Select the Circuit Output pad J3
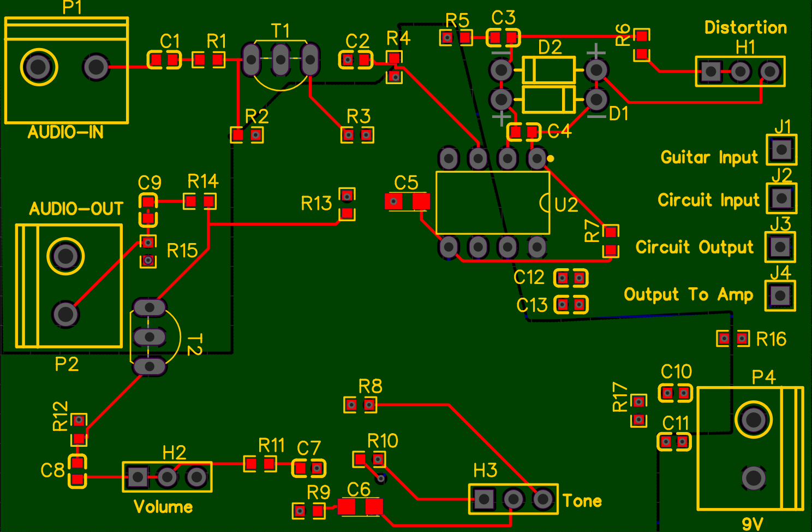 [x=780, y=247]
